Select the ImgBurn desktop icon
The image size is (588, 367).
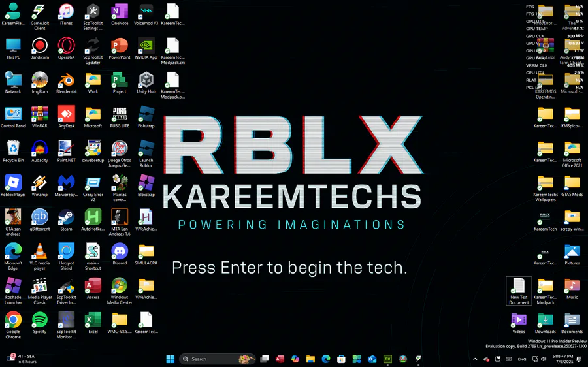point(40,83)
